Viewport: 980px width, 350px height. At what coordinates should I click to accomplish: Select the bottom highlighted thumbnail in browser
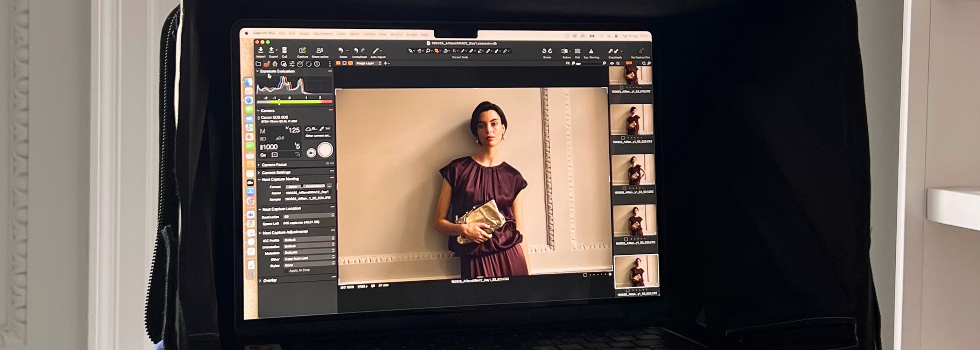636,271
